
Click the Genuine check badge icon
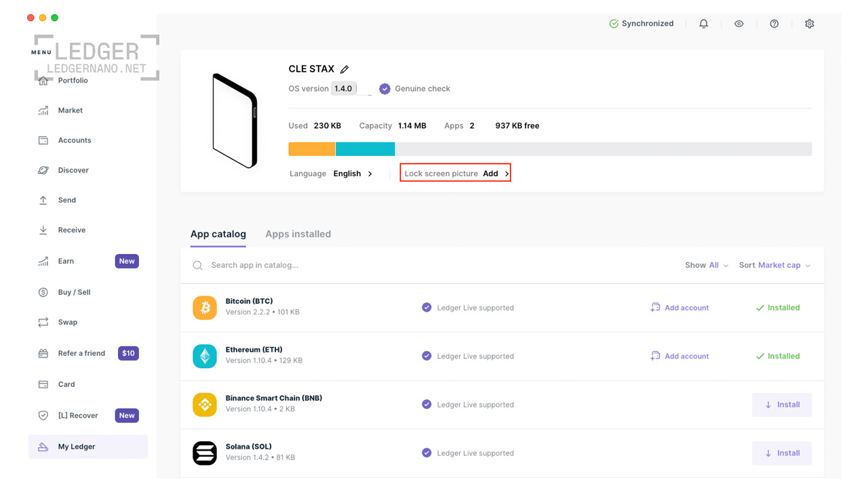click(384, 89)
